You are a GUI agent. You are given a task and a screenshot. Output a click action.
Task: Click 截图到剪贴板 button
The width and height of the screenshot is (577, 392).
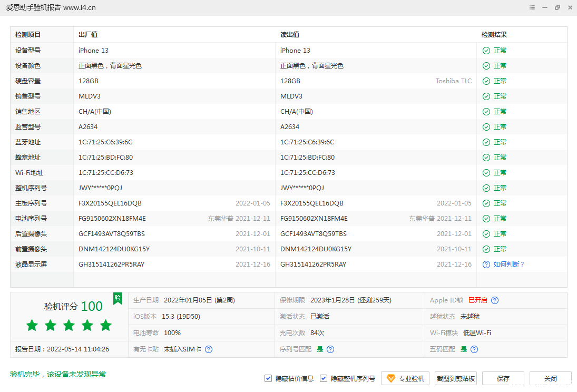456,378
